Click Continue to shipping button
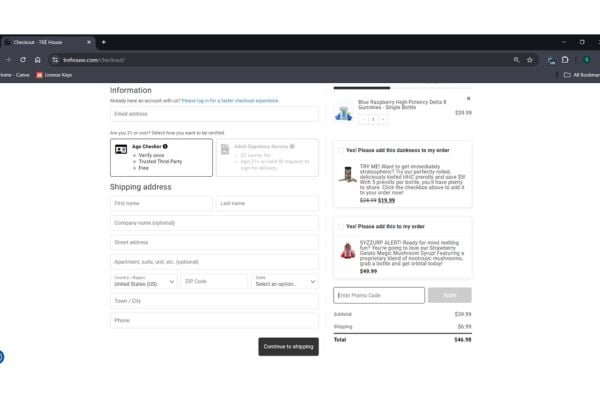The image size is (600, 400). (x=289, y=346)
